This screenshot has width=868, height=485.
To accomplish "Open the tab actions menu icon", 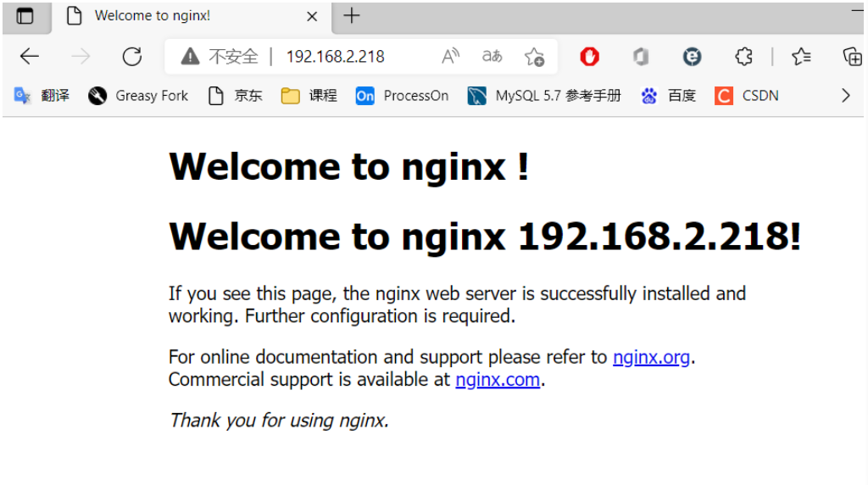I will click(25, 16).
